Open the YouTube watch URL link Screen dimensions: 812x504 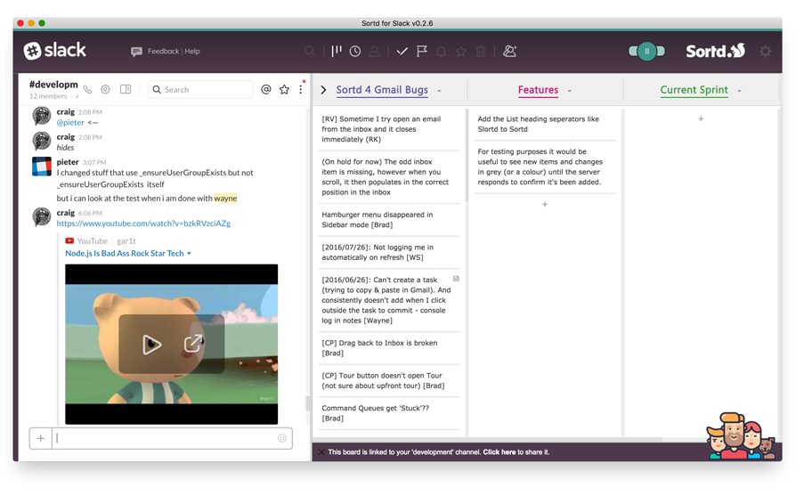coord(143,224)
